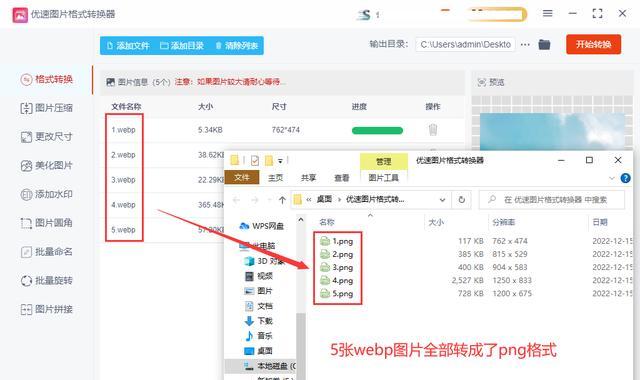640x380 pixels.
Task: Open the 共享 ribbon tab
Action: [x=309, y=178]
